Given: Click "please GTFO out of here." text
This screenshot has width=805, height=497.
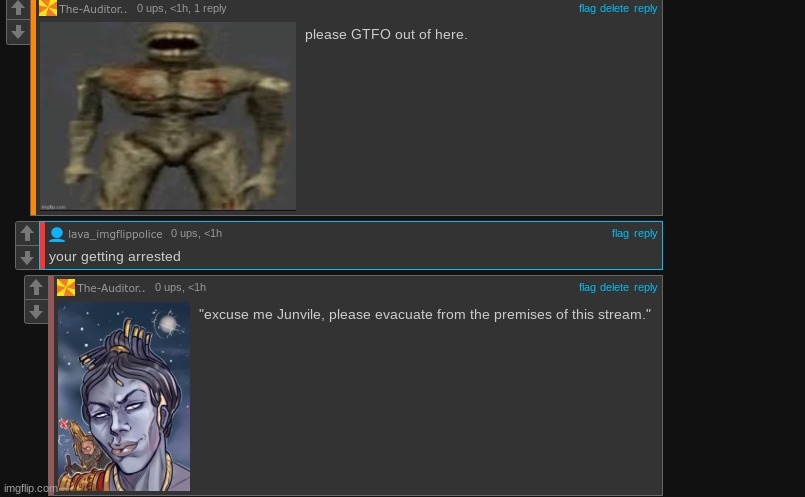Looking at the screenshot, I should click(x=386, y=34).
